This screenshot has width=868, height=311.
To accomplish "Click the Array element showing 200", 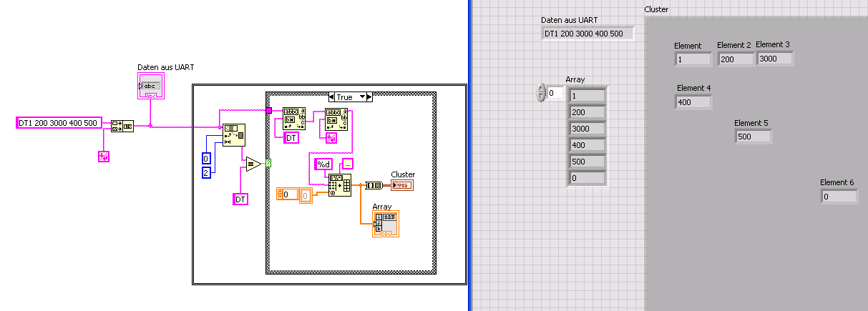I will pos(587,112).
